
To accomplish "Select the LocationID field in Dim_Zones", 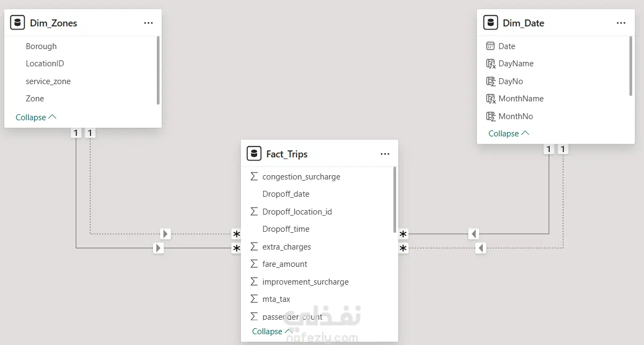I will click(45, 64).
